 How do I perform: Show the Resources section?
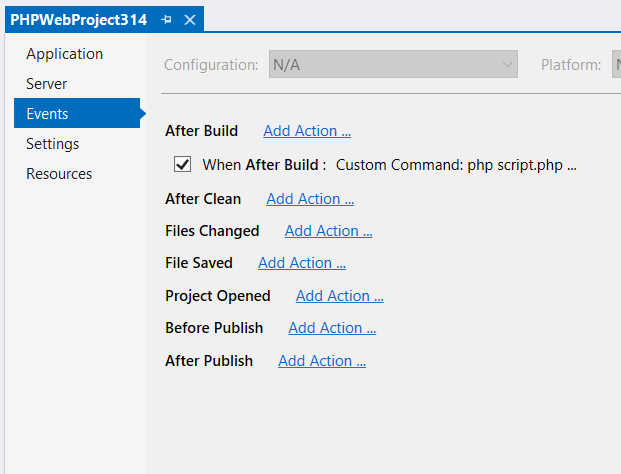tap(59, 174)
